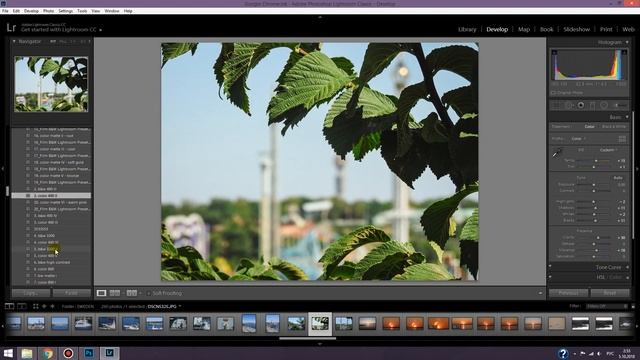Click the Copy... button
This screenshot has width=640, height=360.
[x=31, y=293]
